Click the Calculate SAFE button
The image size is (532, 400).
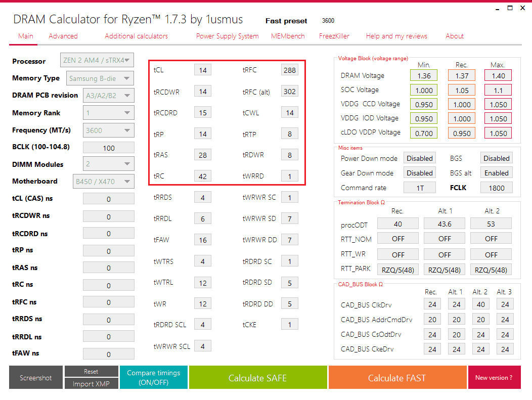(258, 377)
